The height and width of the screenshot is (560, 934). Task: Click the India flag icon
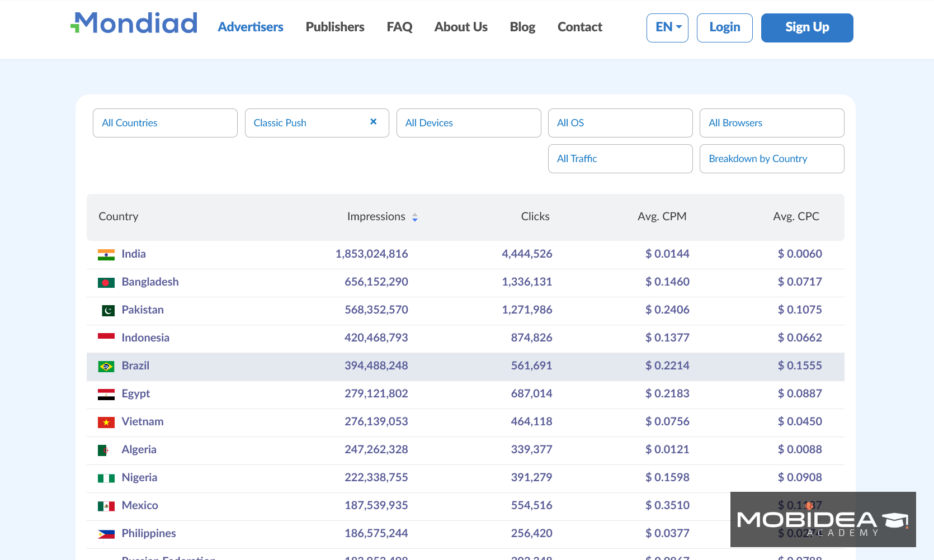[106, 255]
